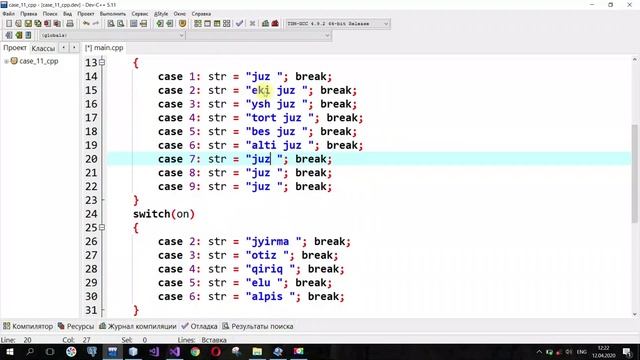Image resolution: width=640 pixels, height=360 pixels.
Task: Click the green add-to-project icon
Action: (x=18, y=36)
